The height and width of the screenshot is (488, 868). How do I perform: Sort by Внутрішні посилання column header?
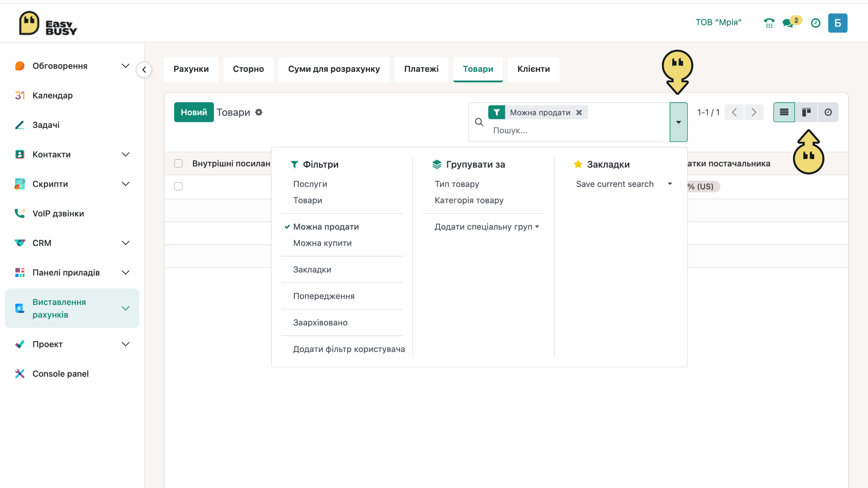click(x=231, y=164)
